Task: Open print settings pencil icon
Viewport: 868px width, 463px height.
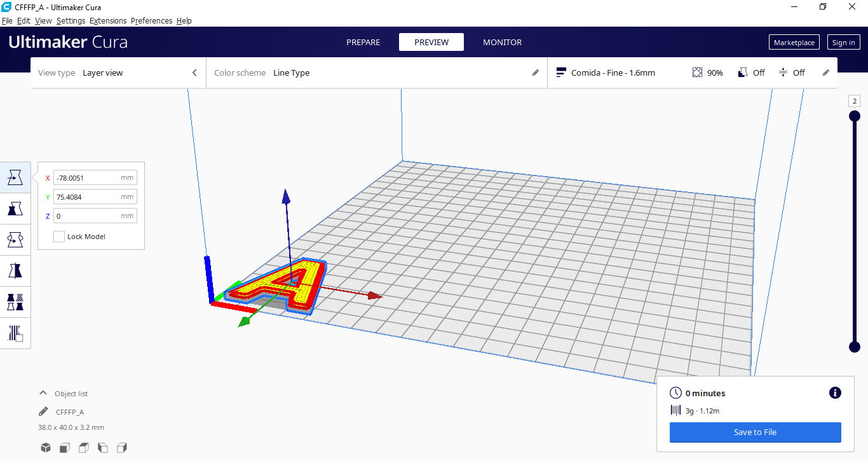Action: tap(826, 73)
